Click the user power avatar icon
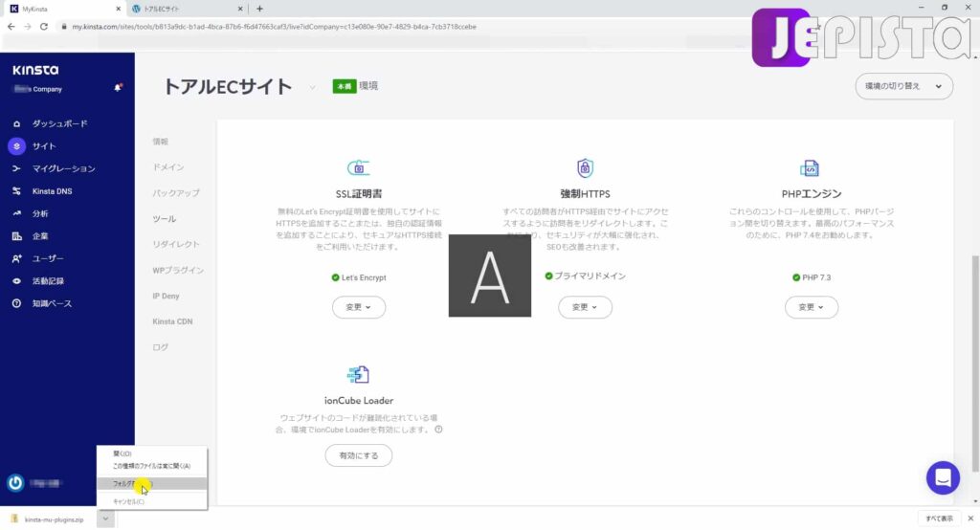980x530 pixels. (x=15, y=482)
